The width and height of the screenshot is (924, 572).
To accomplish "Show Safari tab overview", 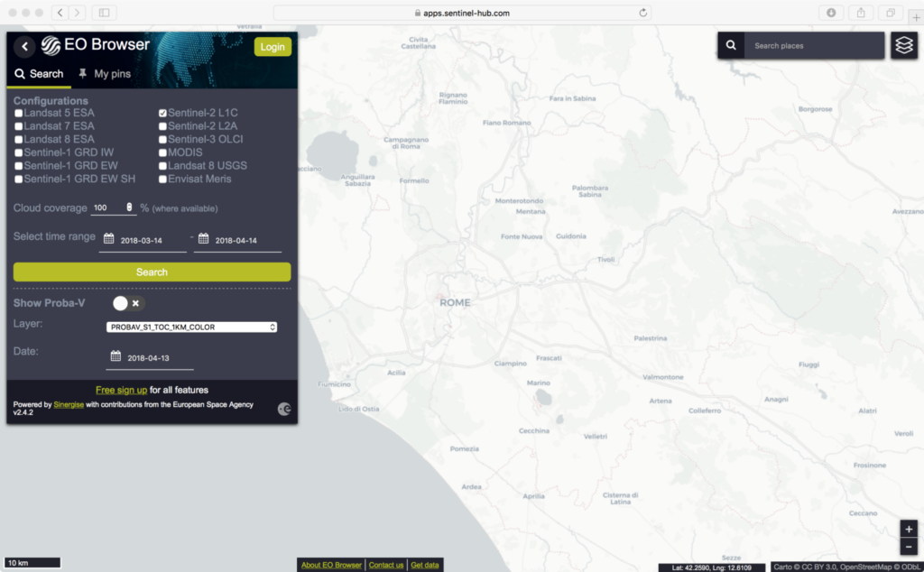I will (x=891, y=13).
